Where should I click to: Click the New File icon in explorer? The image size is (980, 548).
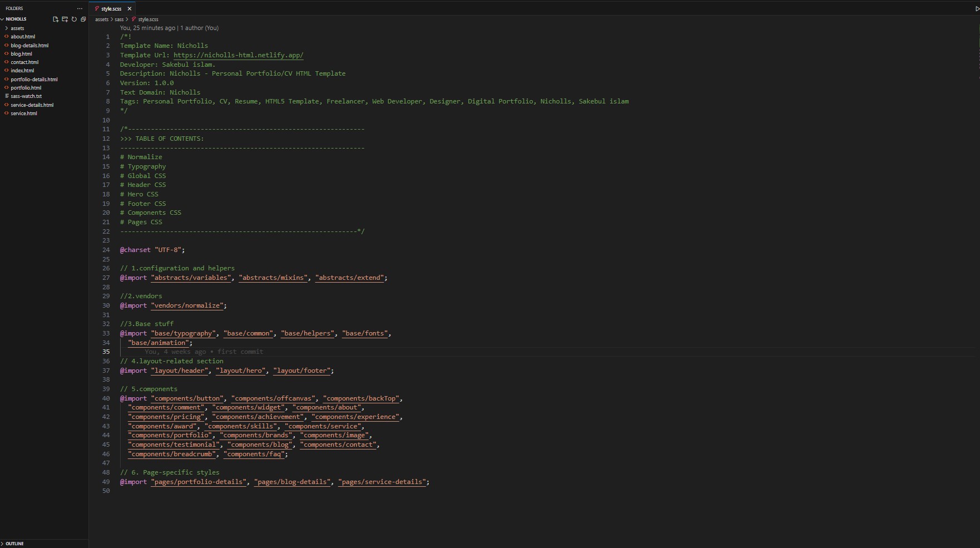(x=56, y=19)
